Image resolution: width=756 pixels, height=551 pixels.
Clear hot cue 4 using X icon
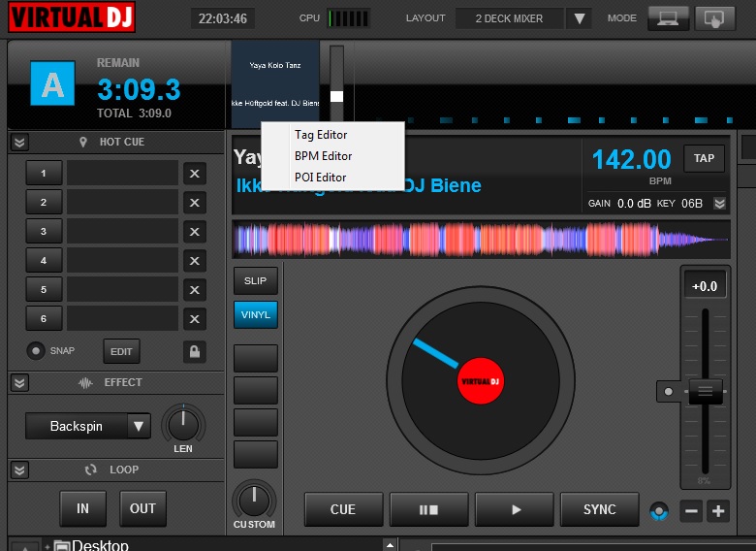[x=194, y=261]
